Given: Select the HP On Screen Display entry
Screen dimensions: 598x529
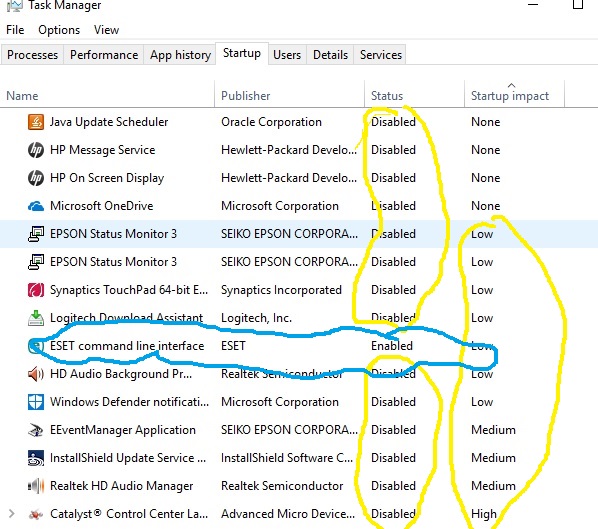Looking at the screenshot, I should (299, 178).
